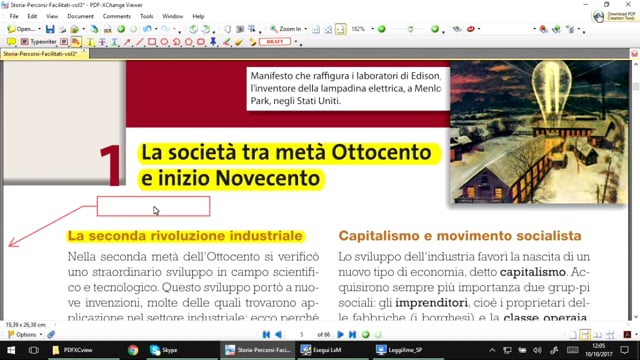Image resolution: width=640 pixels, height=360 pixels.
Task: Expand the dropdown beside the red lips icon
Action: coord(479,29)
